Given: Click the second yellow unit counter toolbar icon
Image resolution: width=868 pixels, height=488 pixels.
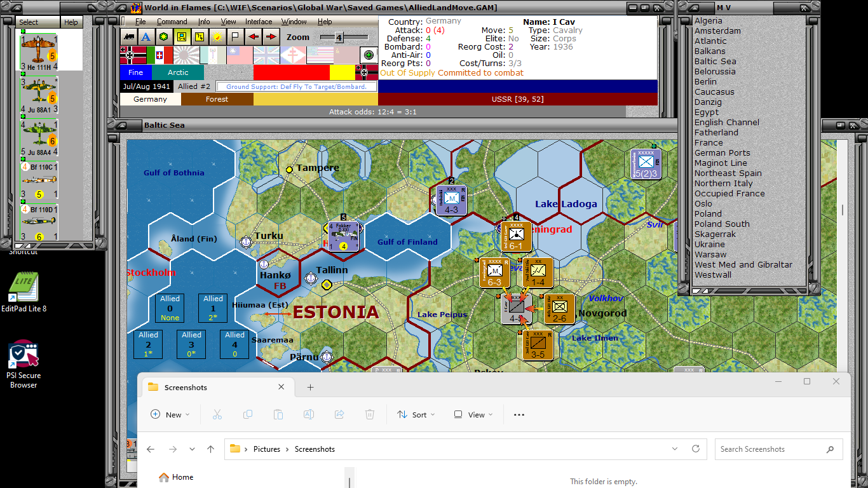Looking at the screenshot, I should tap(200, 37).
